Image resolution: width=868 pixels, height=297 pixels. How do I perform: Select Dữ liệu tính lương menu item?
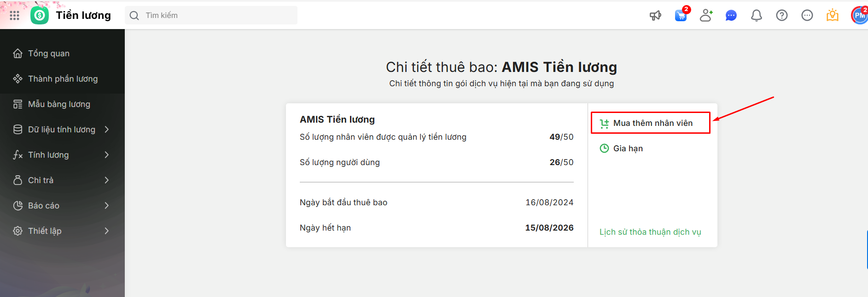point(62,130)
